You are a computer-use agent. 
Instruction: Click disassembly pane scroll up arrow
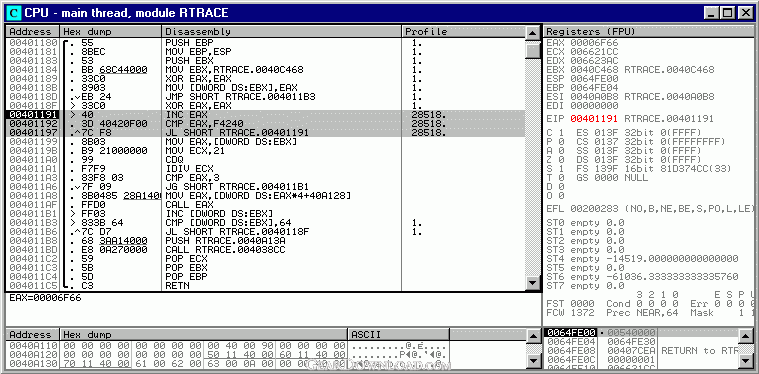533,33
